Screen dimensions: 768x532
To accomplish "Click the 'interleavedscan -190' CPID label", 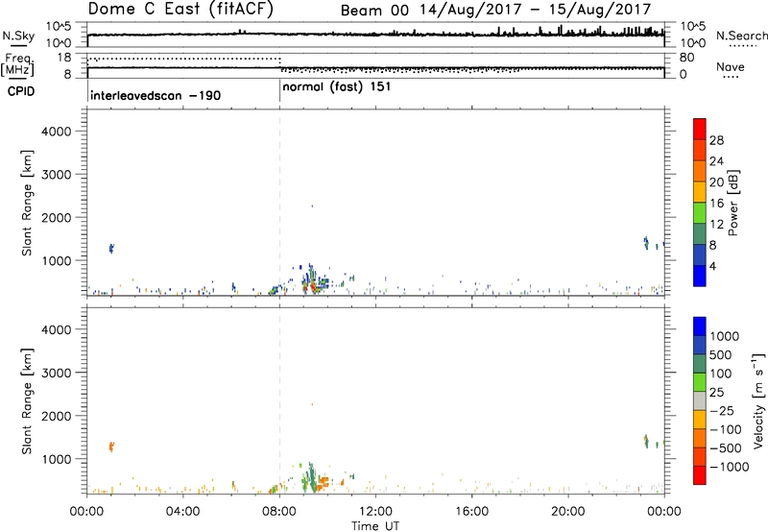I will tap(156, 95).
